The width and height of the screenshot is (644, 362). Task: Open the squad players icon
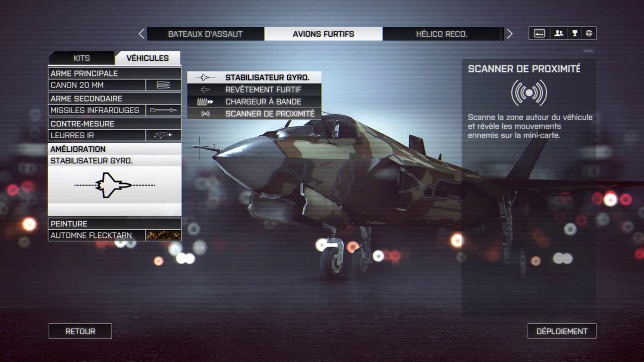click(558, 34)
